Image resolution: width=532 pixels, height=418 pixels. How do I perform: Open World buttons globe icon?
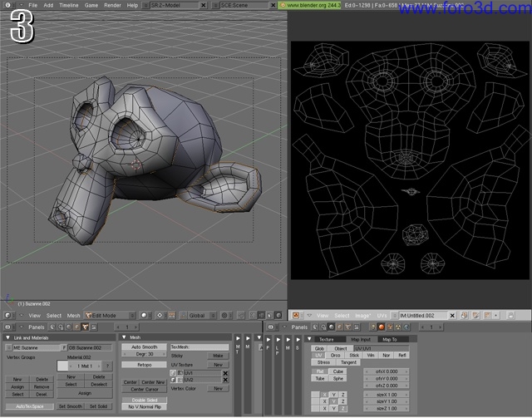click(406, 327)
